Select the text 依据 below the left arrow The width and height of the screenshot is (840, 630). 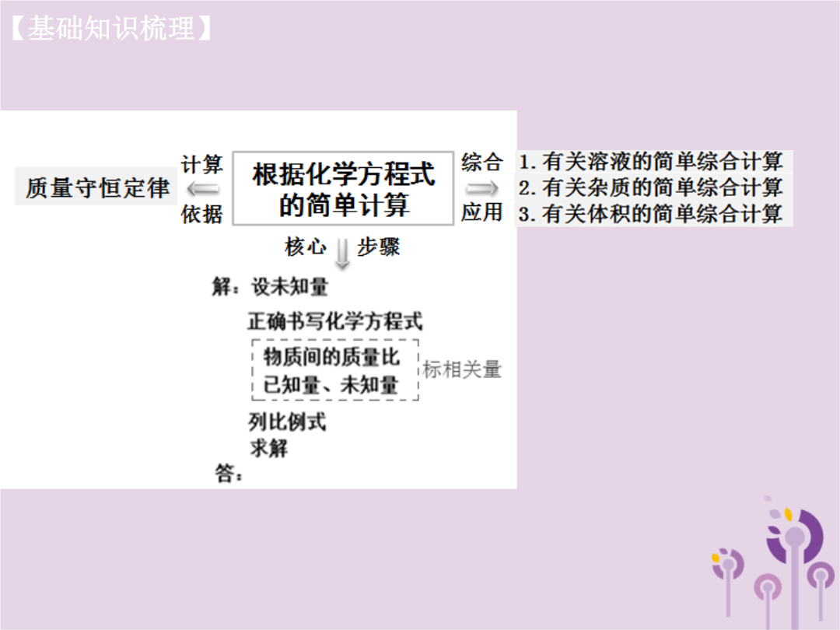202,215
